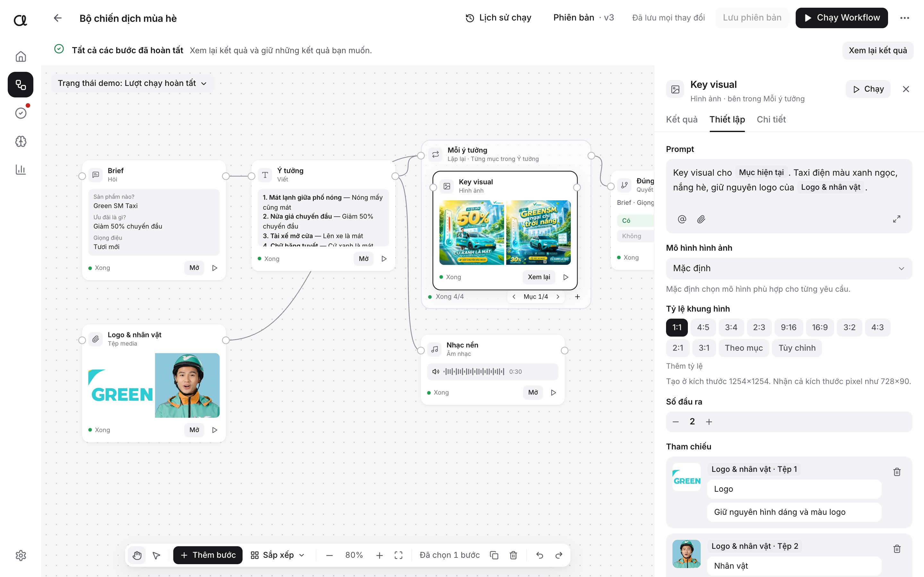Expand the Trạng thái demo dropdown
924x577 pixels.
(132, 83)
